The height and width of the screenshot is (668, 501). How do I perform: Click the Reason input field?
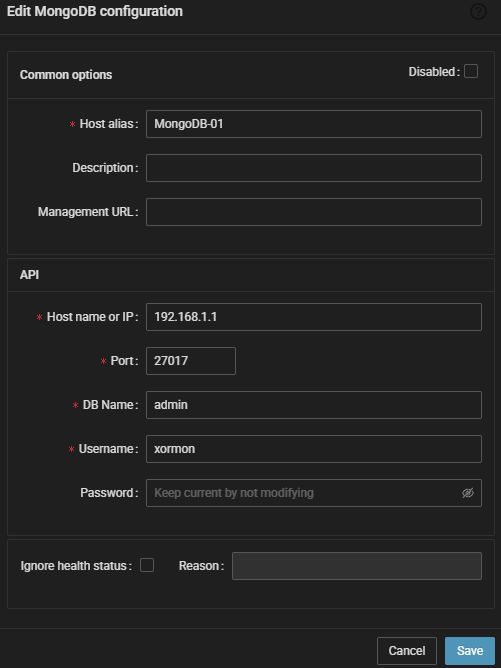click(357, 566)
